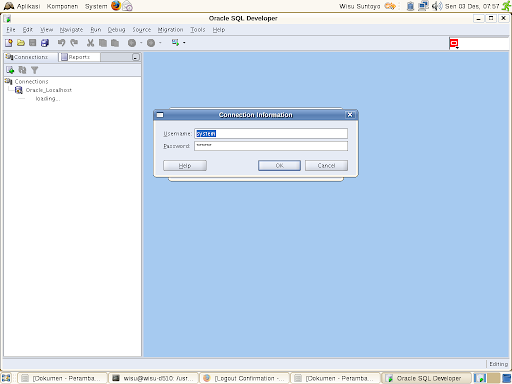Launch mail client icon in top panel

click(x=127, y=6)
